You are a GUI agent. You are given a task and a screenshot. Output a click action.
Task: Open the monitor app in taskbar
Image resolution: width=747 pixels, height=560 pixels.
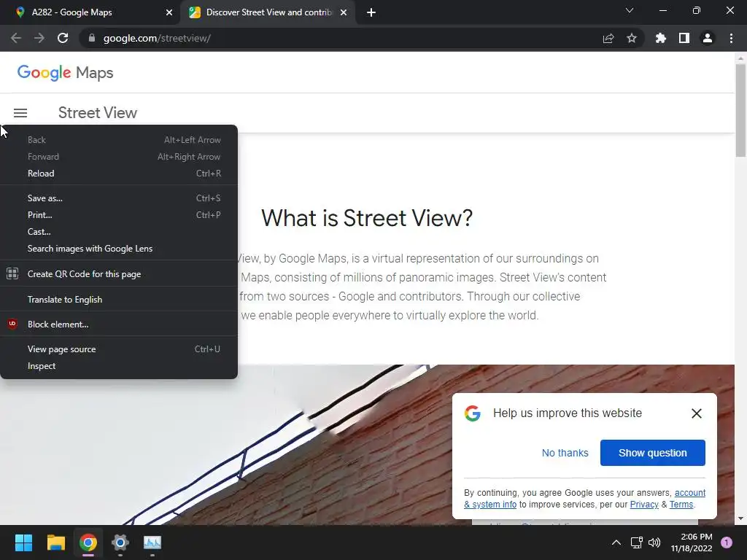[152, 542]
